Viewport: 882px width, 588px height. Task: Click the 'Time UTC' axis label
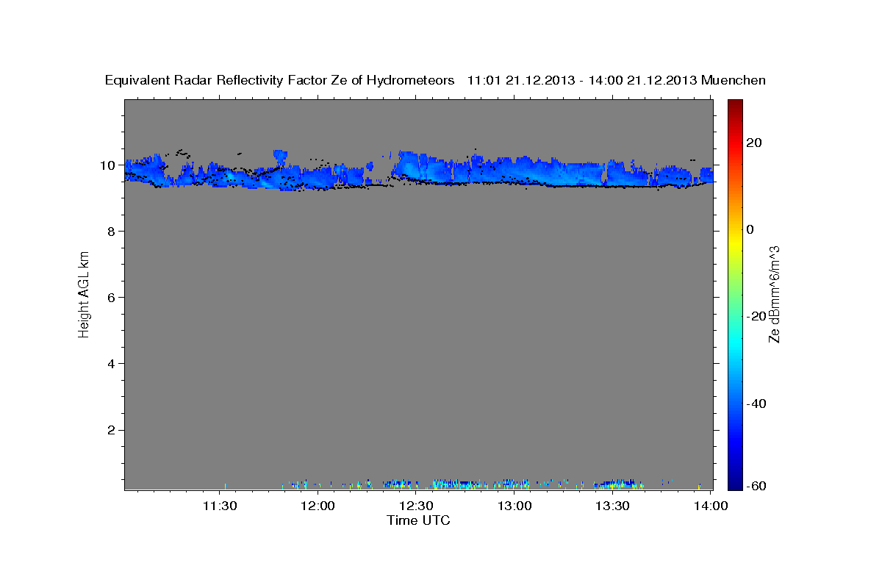coord(418,520)
